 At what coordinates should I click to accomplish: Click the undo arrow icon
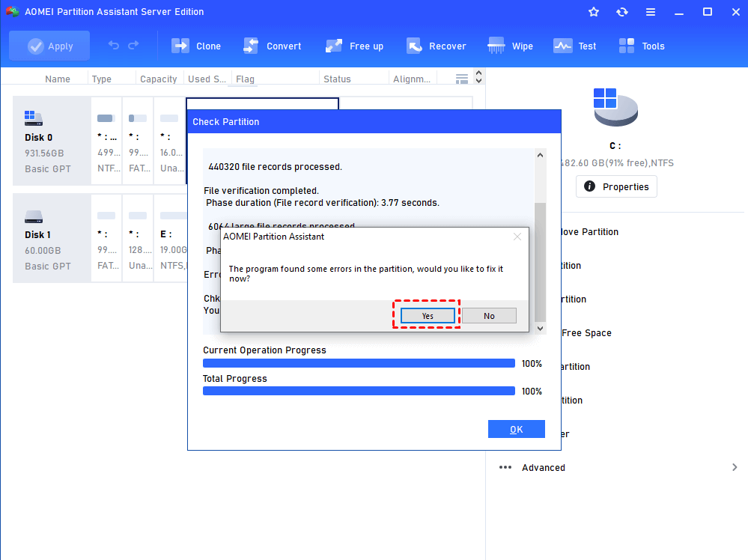point(114,46)
